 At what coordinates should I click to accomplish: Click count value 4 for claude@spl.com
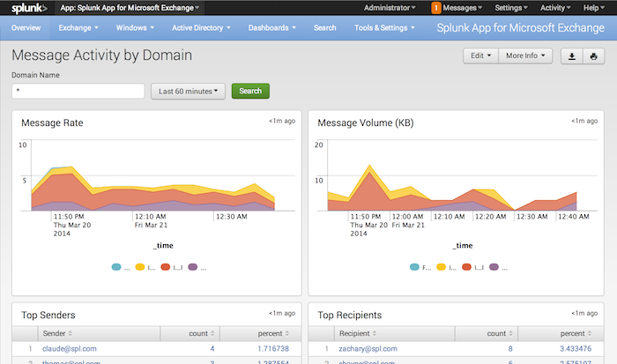click(212, 349)
